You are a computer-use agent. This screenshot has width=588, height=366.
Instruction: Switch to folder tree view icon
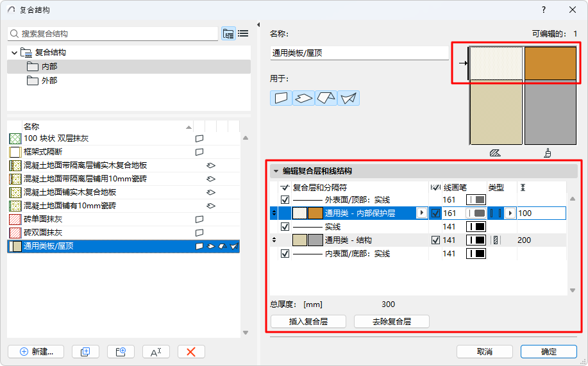(228, 34)
